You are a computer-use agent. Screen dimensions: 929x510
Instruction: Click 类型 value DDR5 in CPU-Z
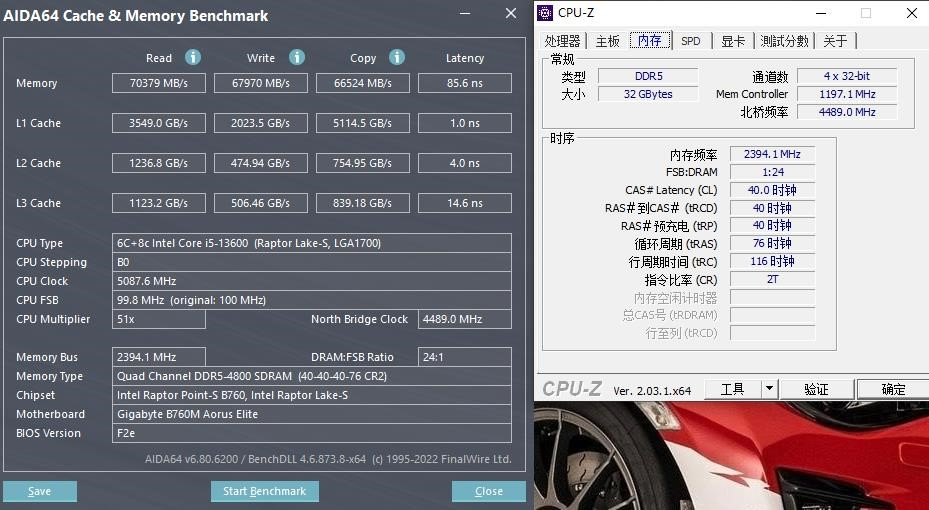648,76
